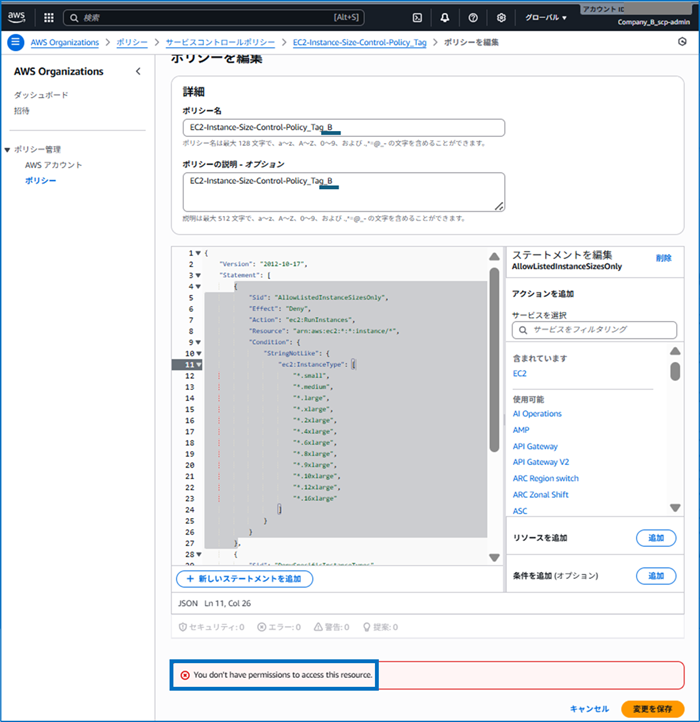Click the "Effect": "Deny" line
700x722 pixels.
[x=280, y=309]
